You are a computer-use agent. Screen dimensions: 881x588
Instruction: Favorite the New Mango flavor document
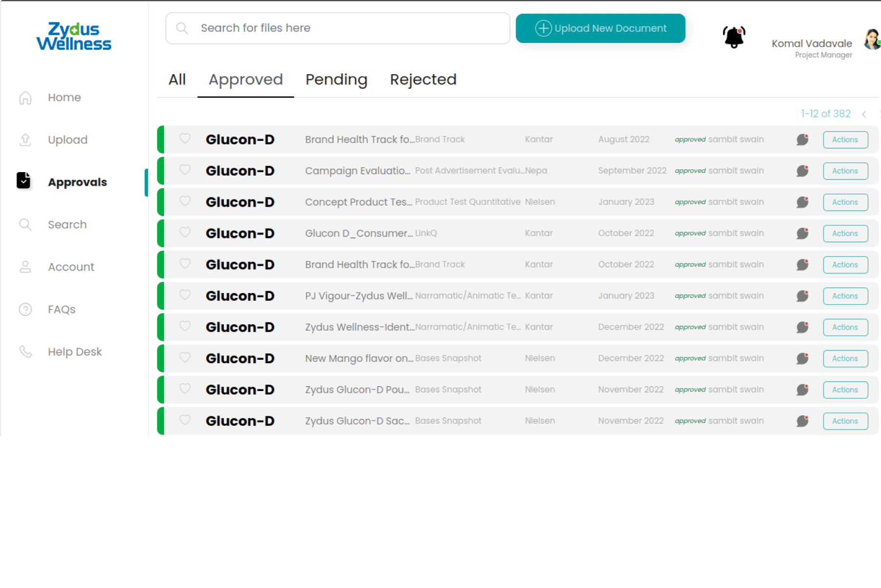click(185, 357)
